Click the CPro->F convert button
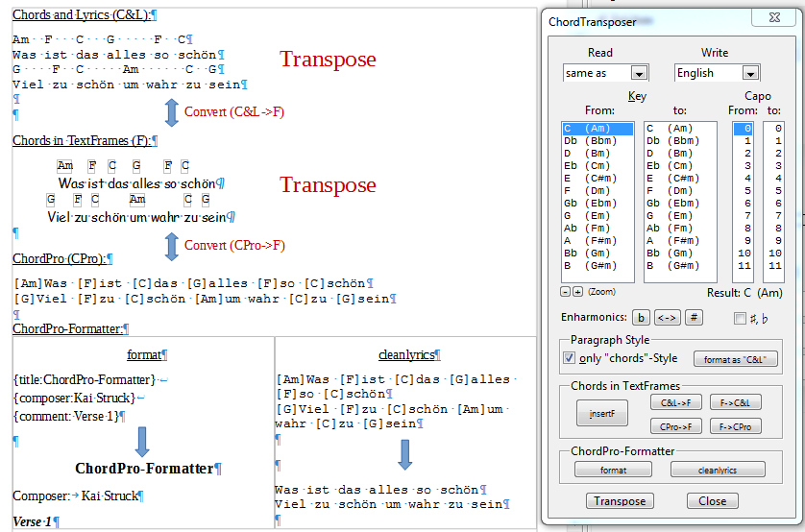This screenshot has height=532, width=805. coord(675,426)
